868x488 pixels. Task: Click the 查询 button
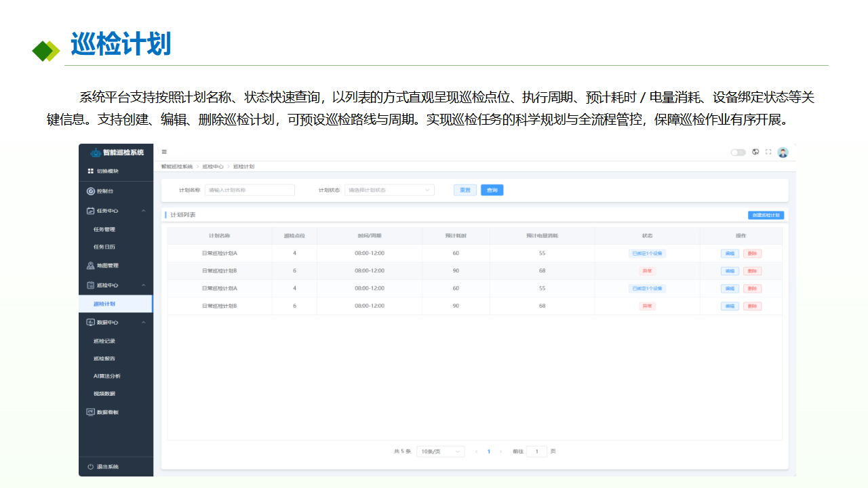pos(492,190)
